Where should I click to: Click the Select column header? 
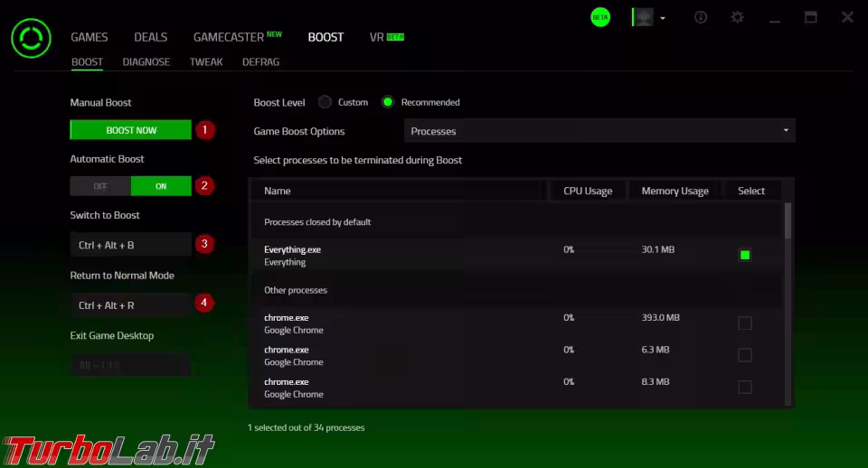pyautogui.click(x=751, y=191)
